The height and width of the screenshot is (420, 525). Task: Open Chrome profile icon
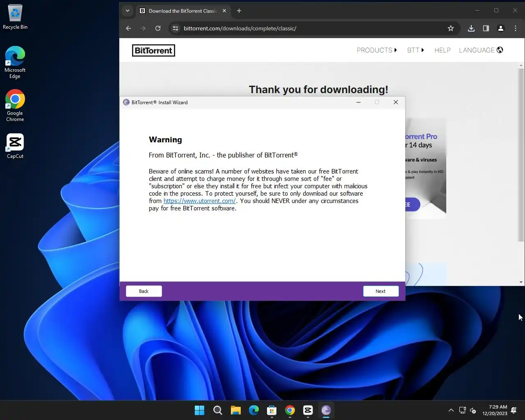click(501, 28)
